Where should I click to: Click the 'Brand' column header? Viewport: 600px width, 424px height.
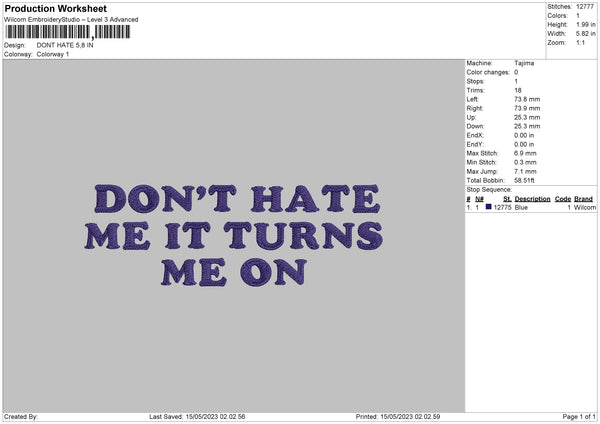[x=583, y=199]
